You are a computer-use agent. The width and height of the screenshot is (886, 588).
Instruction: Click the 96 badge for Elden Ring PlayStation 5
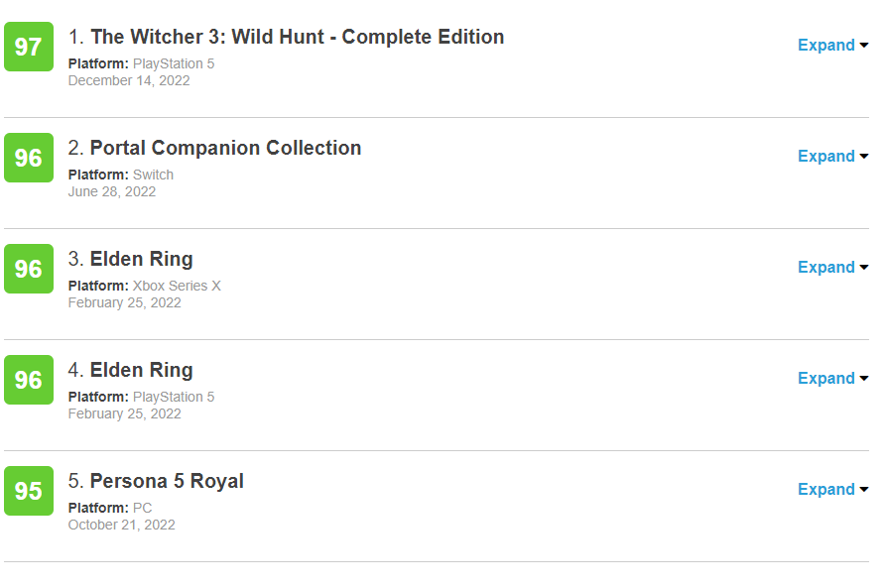tap(29, 380)
